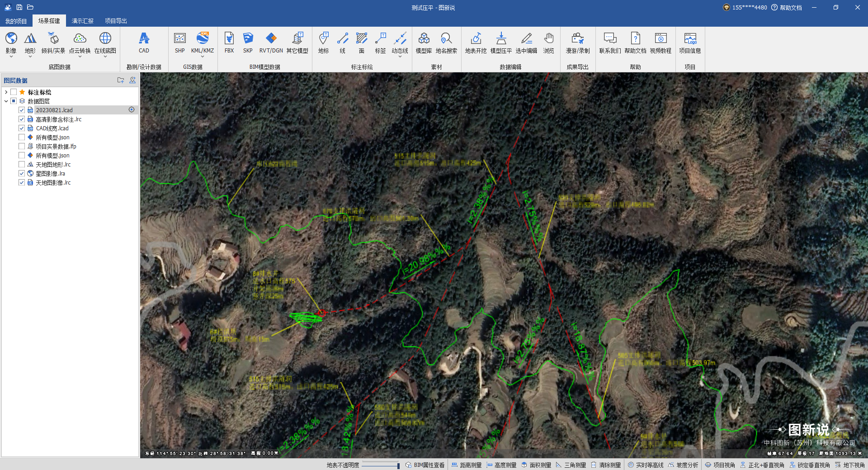This screenshot has width=868, height=470.
Task: Uncheck the 20230821.lcad layer checkbox
Action: coord(22,110)
